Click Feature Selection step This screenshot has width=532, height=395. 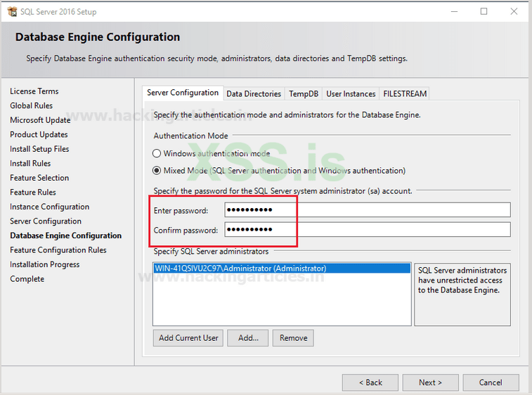(39, 178)
